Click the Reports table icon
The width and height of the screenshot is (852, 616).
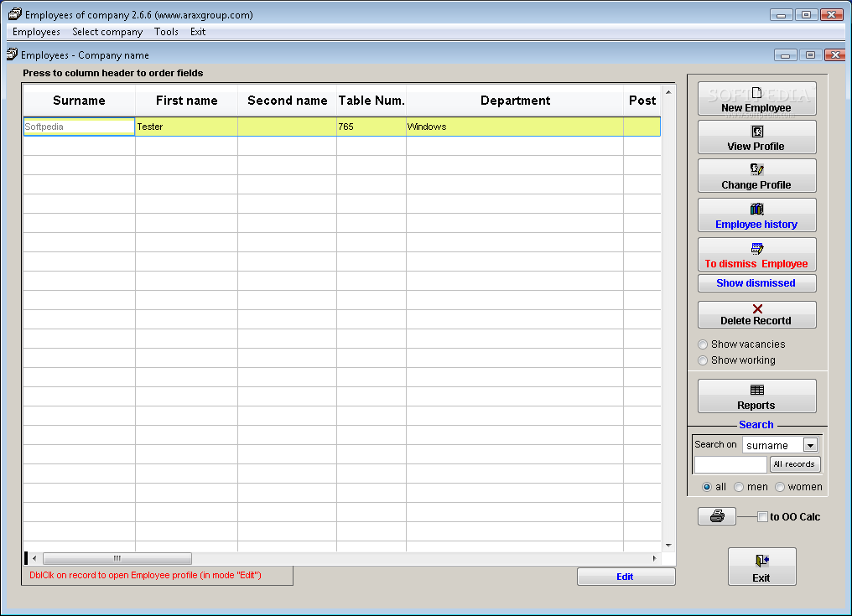coord(757,390)
